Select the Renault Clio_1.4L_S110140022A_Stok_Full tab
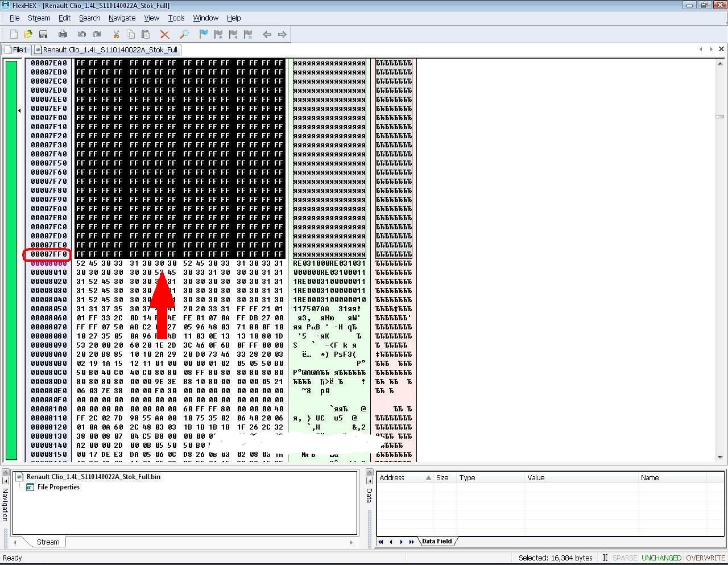 click(x=106, y=50)
